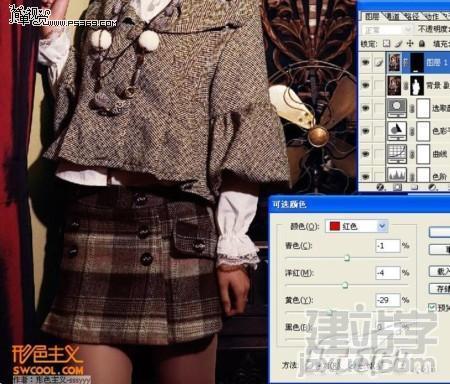Click the 洋红 magenta slider handle
The image size is (450, 384).
(345, 285)
